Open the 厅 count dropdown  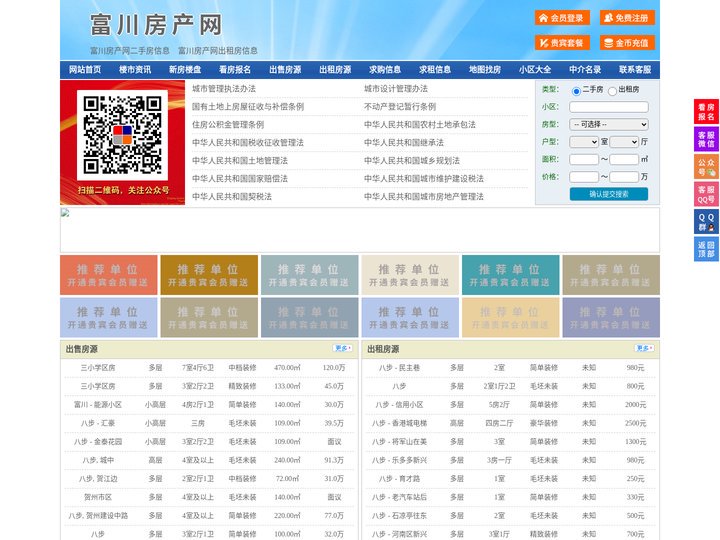tap(624, 142)
